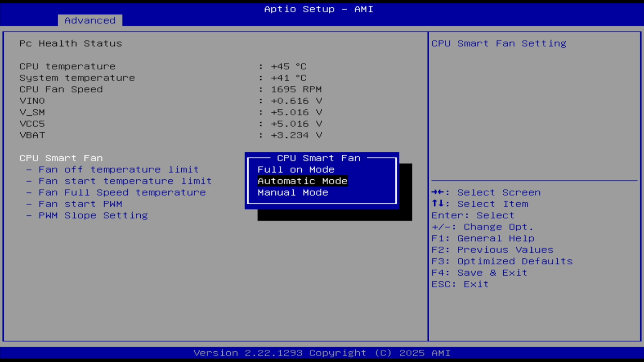Click the VBAT label

coord(32,135)
